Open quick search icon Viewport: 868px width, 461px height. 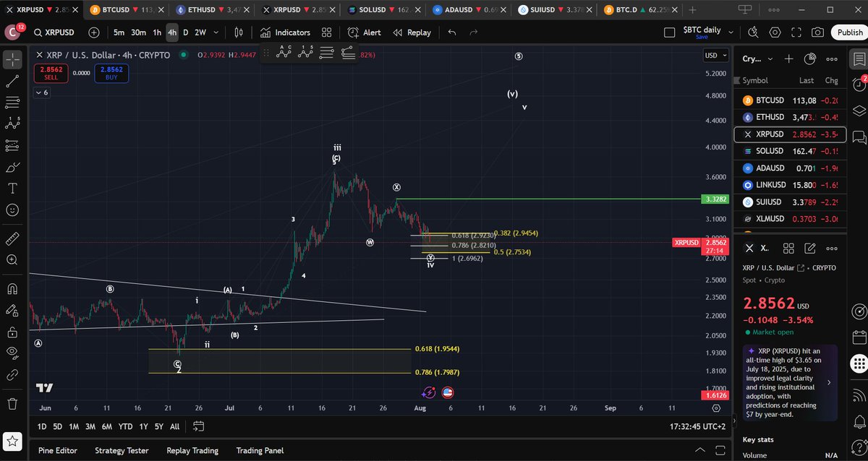pos(753,33)
